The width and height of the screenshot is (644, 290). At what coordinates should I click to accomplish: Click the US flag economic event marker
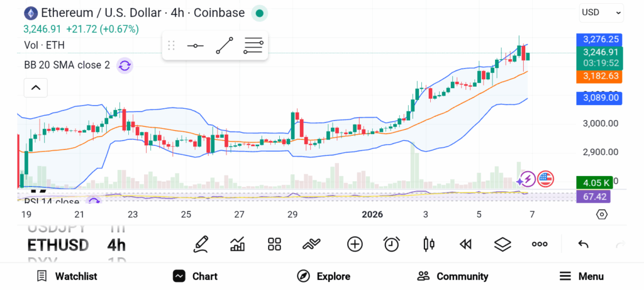pos(545,179)
